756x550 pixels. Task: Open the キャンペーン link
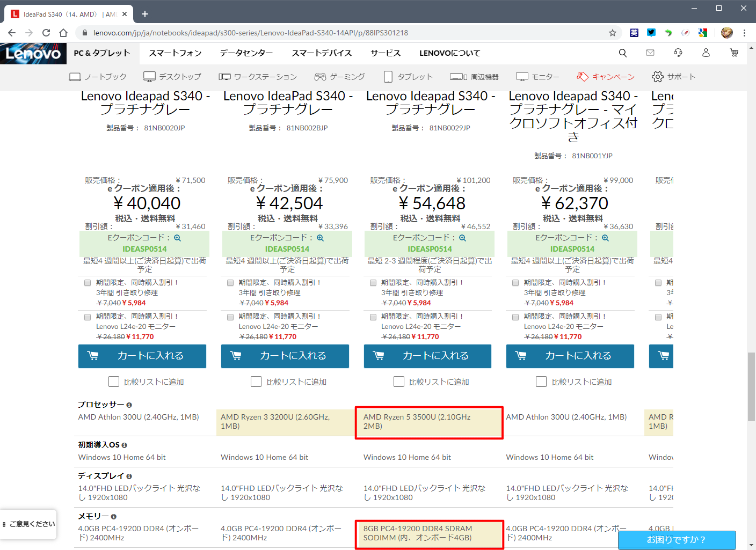(x=606, y=77)
